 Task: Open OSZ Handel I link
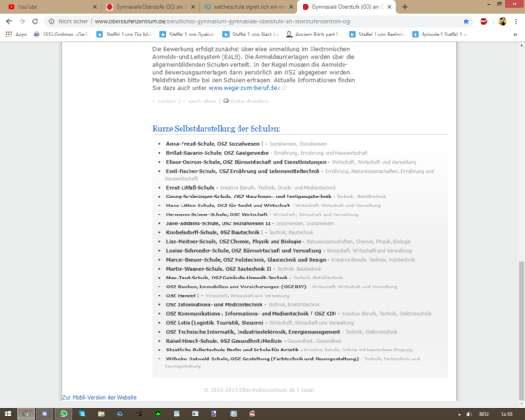point(182,296)
